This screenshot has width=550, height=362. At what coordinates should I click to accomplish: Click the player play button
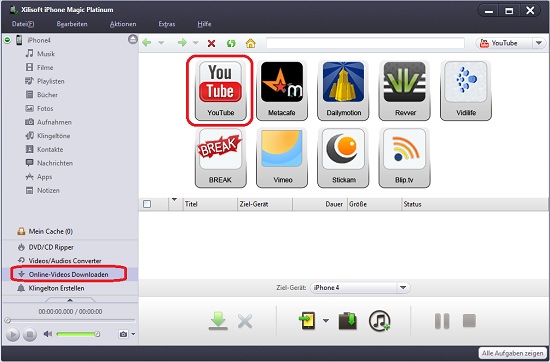(13, 334)
